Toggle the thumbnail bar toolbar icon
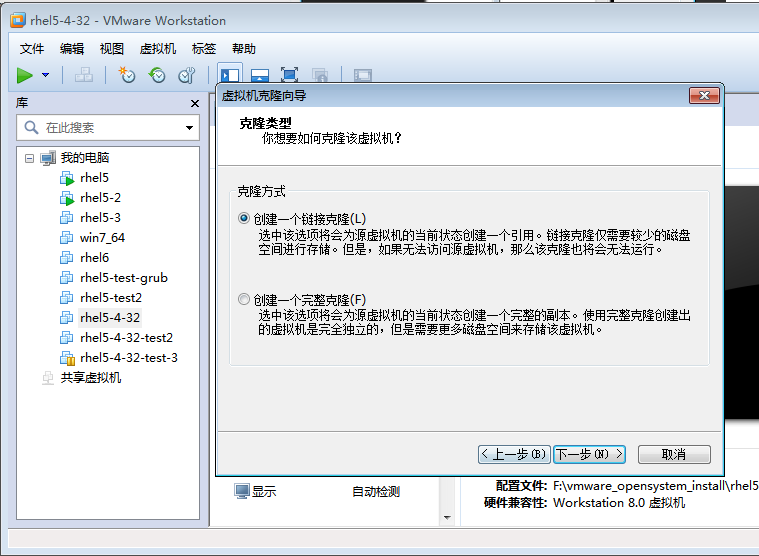The height and width of the screenshot is (556, 759). (x=259, y=75)
